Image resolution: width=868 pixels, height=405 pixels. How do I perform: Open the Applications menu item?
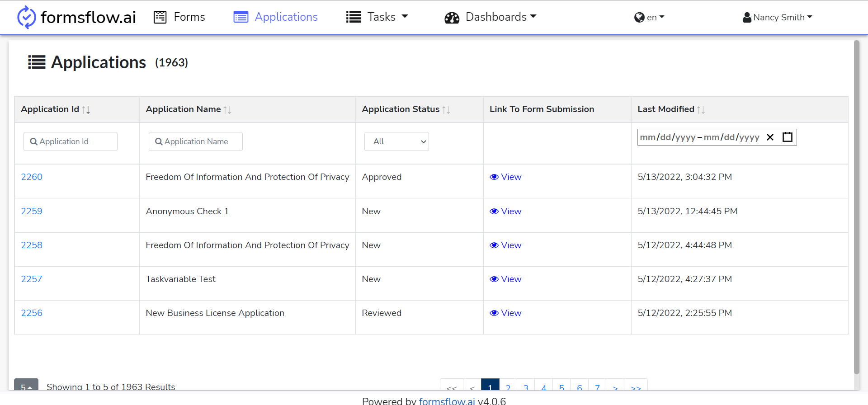point(276,17)
